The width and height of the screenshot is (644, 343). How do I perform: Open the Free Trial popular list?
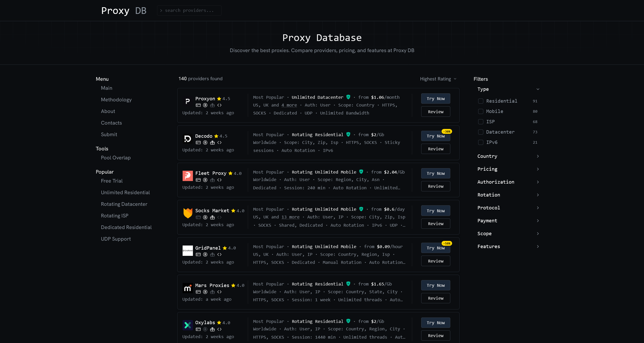tap(112, 181)
